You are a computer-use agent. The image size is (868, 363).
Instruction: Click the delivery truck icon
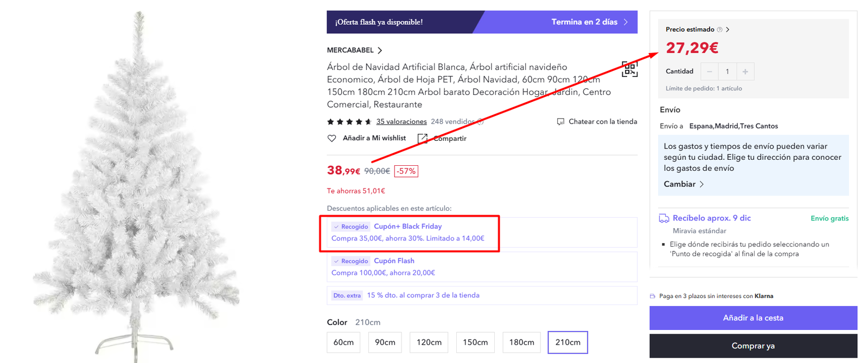click(x=664, y=218)
